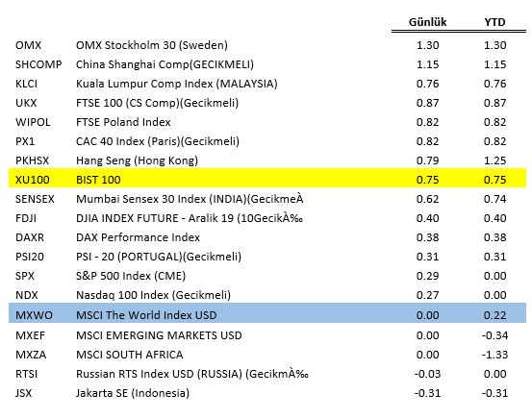Screen dimensions: 532x419
Task: Select the YTD value -1.33 for MXZA
Action: (494, 355)
